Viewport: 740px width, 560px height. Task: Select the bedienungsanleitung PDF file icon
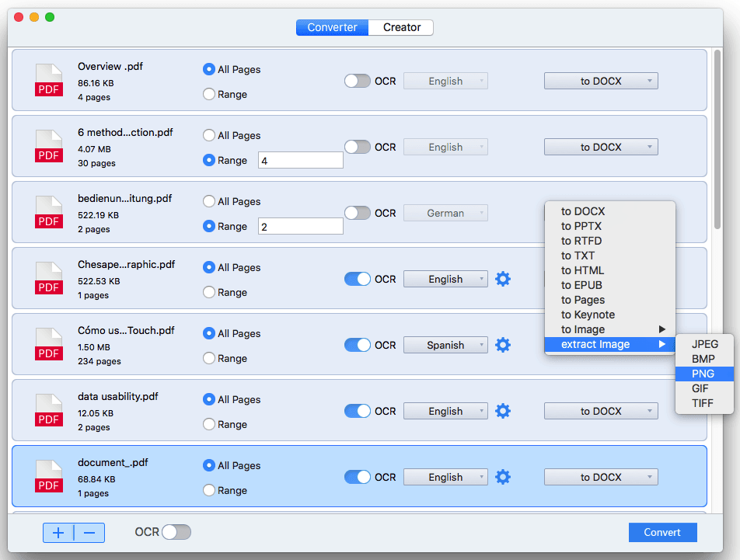[49, 213]
